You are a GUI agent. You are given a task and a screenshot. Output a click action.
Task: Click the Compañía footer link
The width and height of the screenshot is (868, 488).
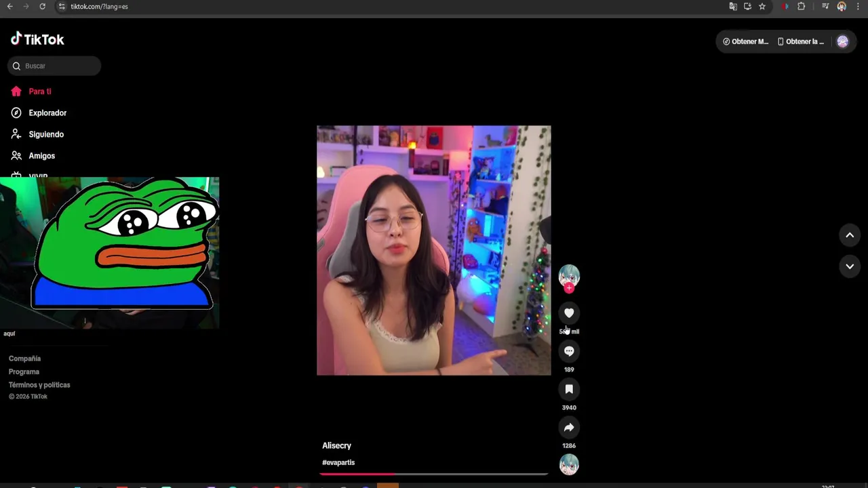click(24, 359)
